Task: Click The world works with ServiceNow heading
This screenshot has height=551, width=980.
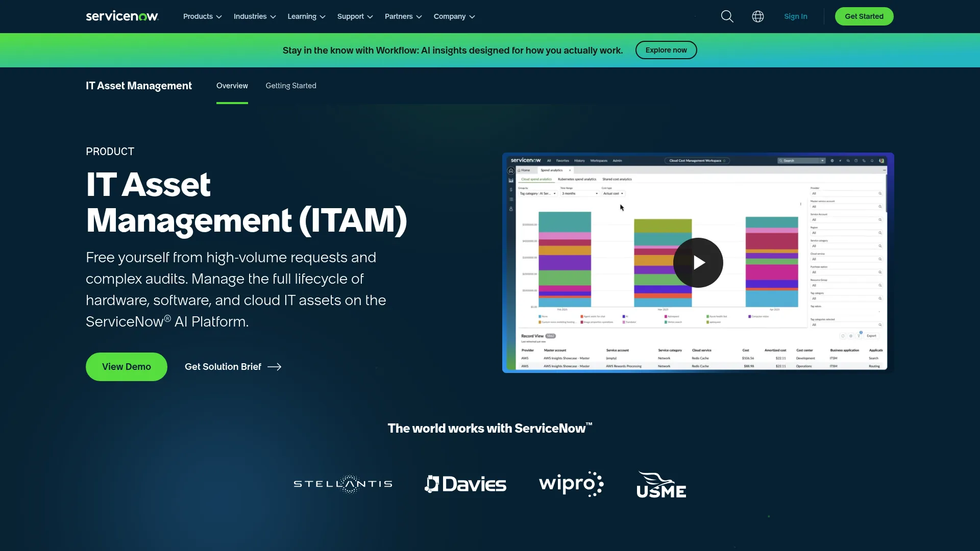Action: (x=490, y=428)
